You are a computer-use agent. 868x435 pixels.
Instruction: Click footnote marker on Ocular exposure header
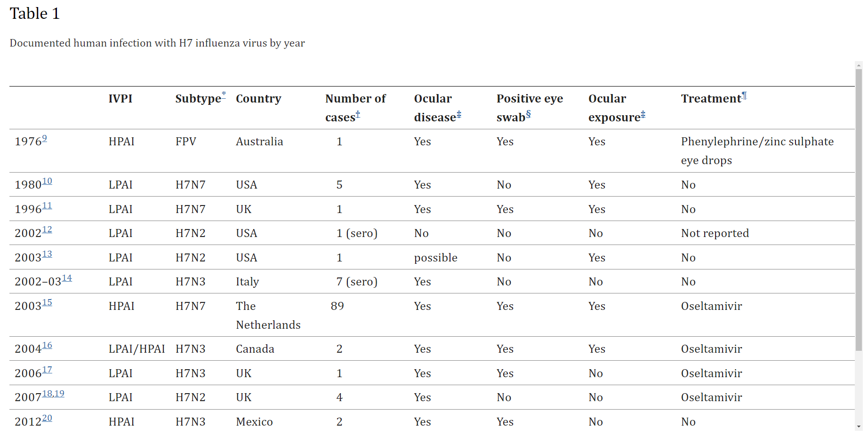[643, 114]
